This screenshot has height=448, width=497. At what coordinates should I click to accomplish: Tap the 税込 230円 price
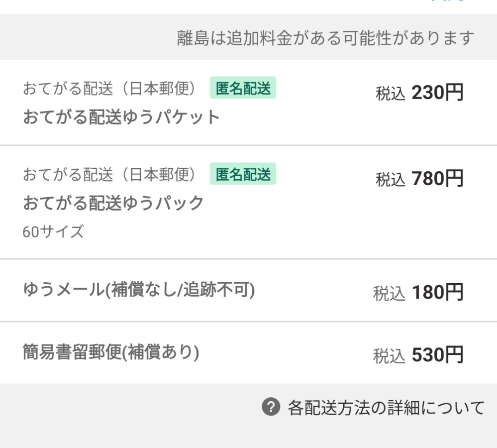coord(420,93)
